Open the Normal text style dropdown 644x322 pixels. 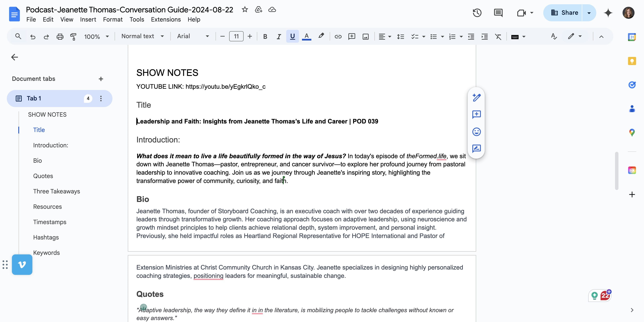pos(142,36)
